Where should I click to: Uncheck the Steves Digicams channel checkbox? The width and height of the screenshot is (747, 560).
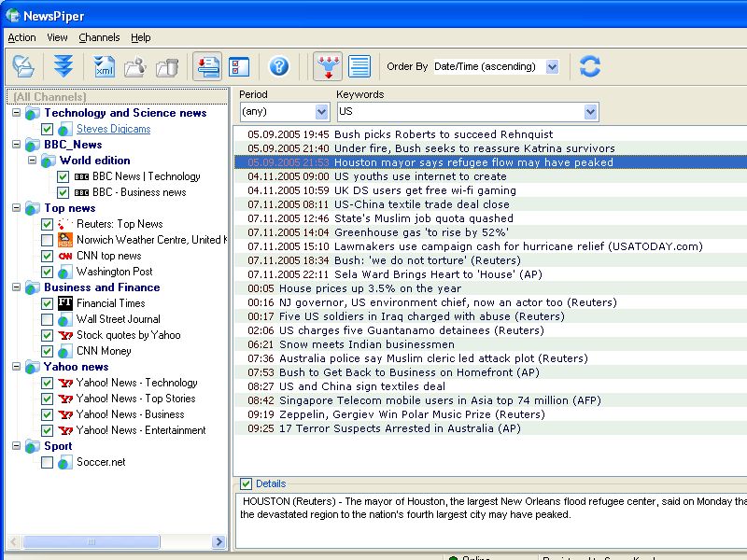(47, 129)
